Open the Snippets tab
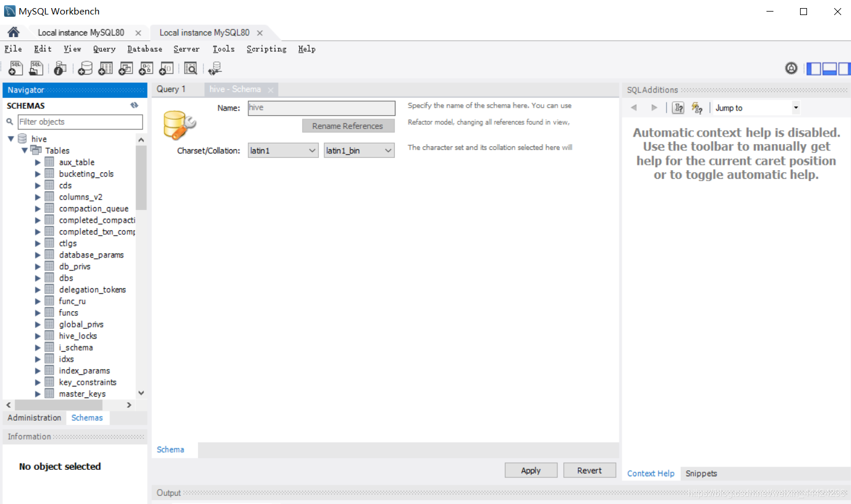Viewport: 851px width, 504px height. click(701, 473)
